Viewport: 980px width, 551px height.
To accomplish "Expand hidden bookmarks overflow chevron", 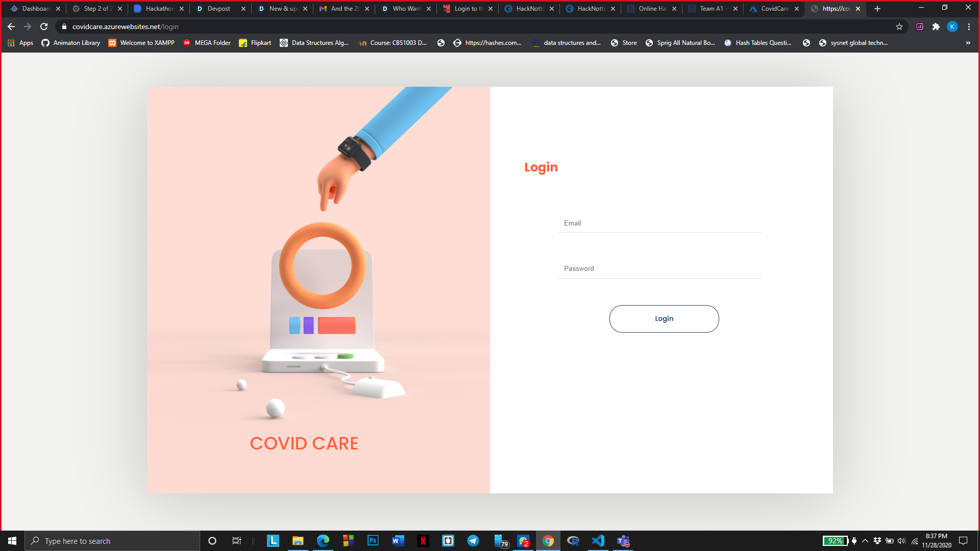I will (968, 43).
